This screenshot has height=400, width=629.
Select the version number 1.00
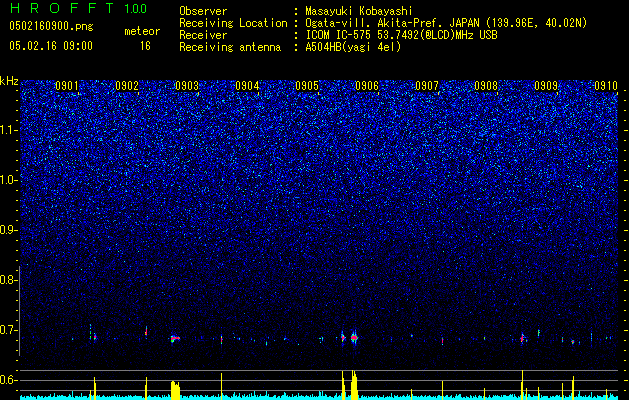[x=136, y=8]
